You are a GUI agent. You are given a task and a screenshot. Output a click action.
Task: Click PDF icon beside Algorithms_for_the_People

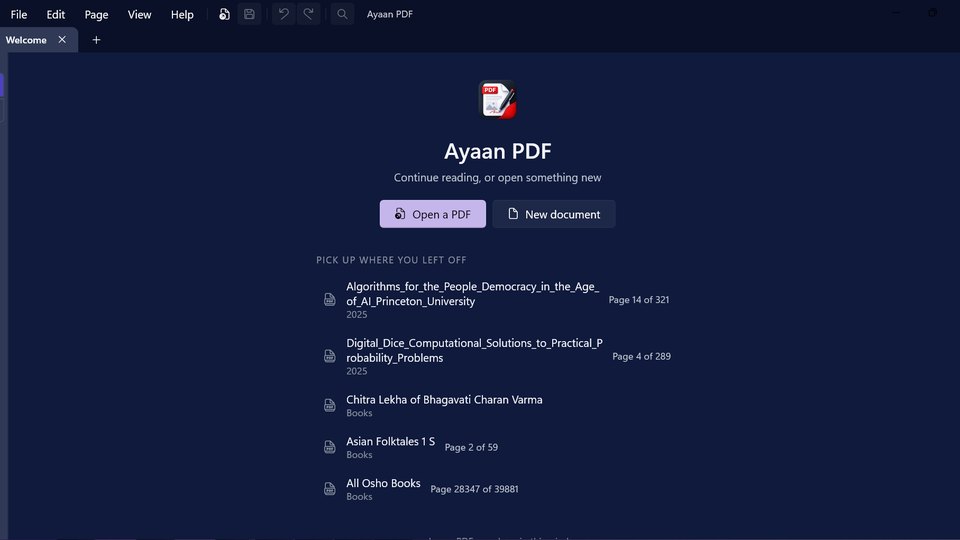click(x=330, y=299)
